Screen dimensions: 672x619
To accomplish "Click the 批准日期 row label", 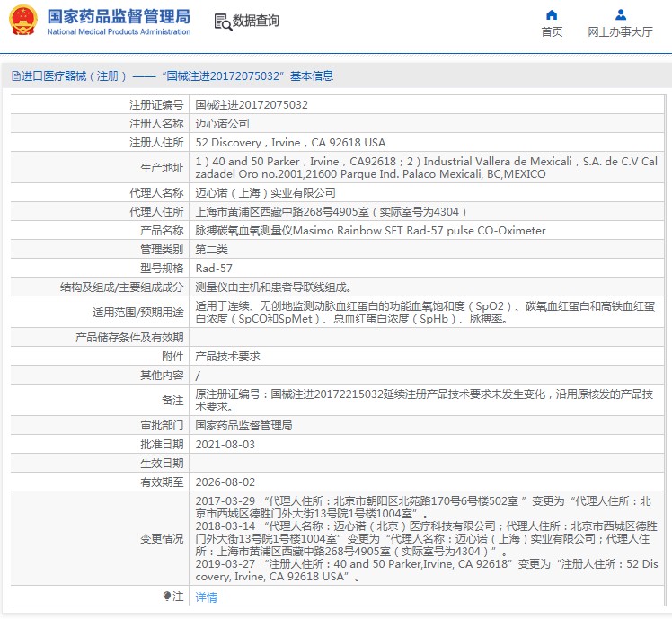I will (x=162, y=445).
